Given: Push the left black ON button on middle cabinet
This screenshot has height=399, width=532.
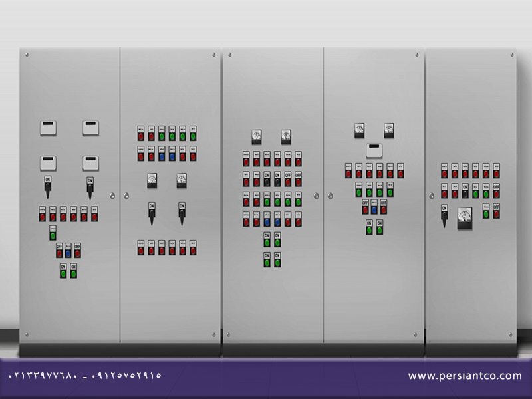Looking at the screenshot, I should point(267,179).
